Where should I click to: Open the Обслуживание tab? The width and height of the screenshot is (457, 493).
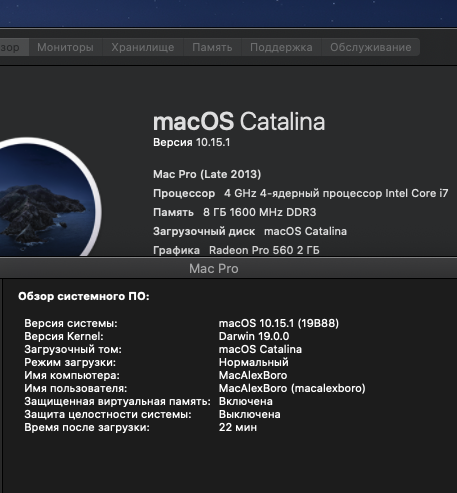point(371,47)
